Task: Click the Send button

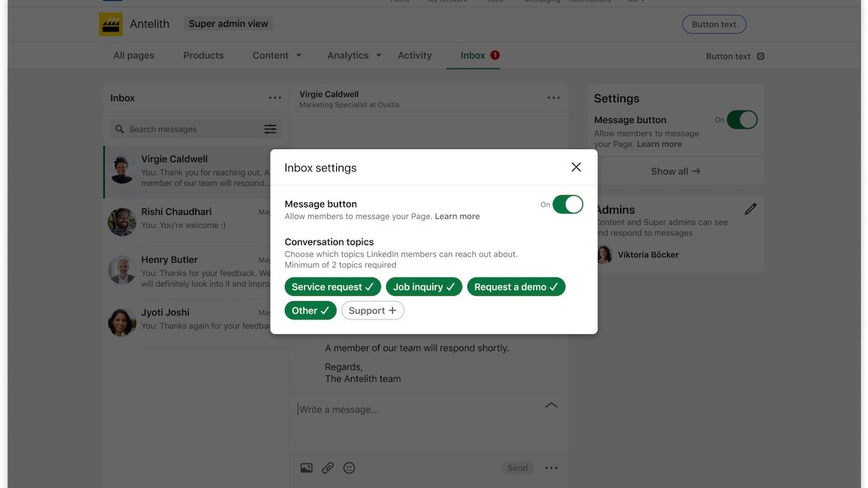Action: click(x=517, y=468)
